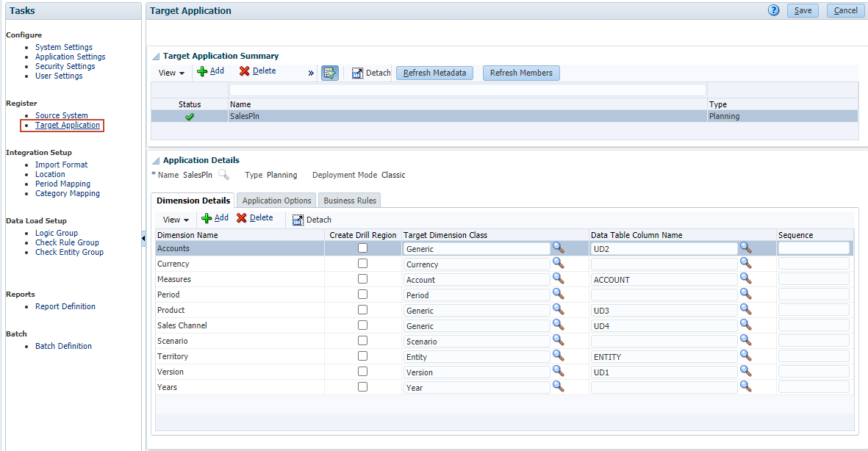Select the Dimension Details tab
This screenshot has height=451, width=868.
point(193,201)
